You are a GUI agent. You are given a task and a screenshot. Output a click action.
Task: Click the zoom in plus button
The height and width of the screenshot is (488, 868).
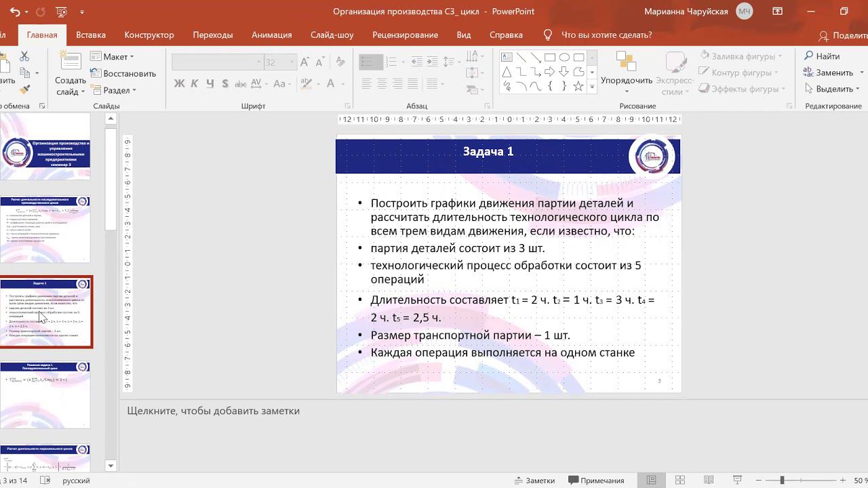842,481
